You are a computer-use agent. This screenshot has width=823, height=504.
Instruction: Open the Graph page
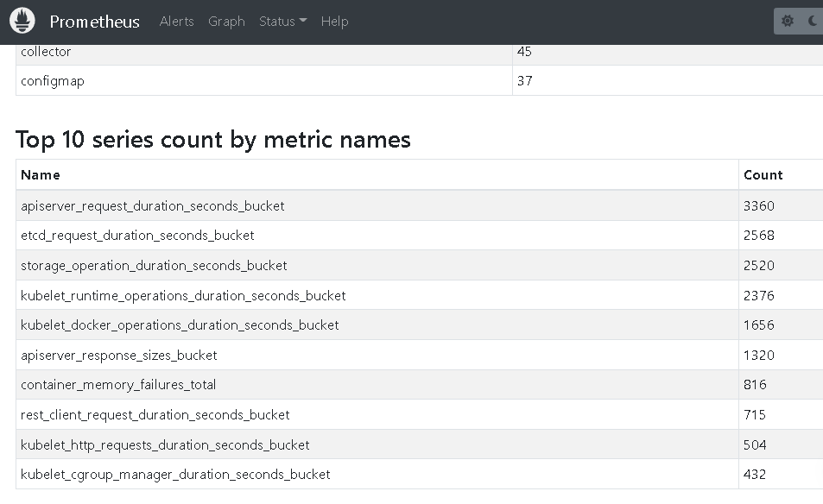coord(226,22)
